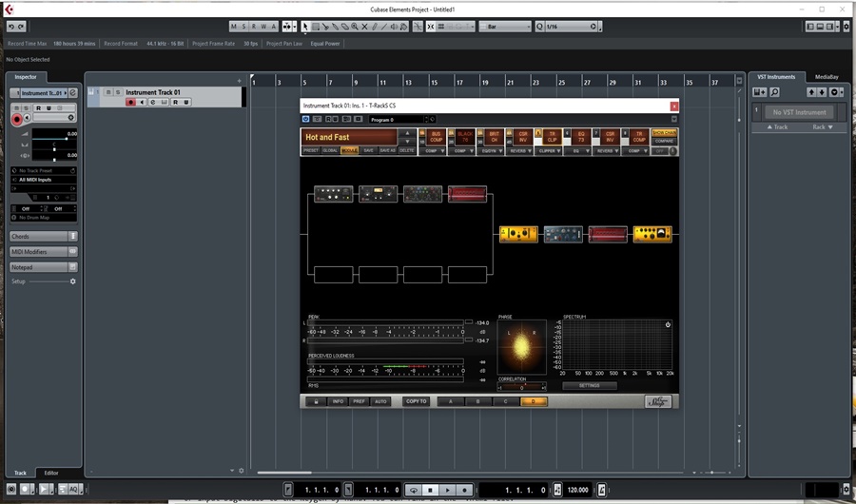856x504 pixels.
Task: Click the Undo arrow icon
Action: point(11,27)
